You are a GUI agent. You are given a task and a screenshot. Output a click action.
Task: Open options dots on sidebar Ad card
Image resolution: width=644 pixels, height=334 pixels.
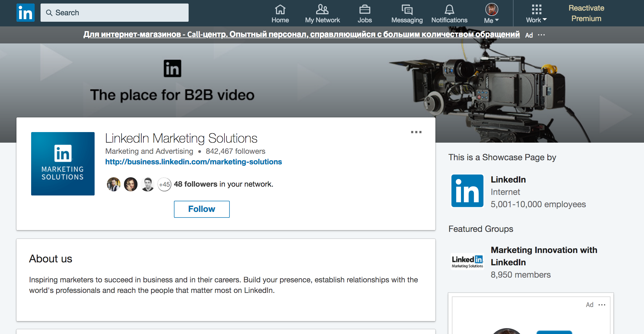[602, 305]
